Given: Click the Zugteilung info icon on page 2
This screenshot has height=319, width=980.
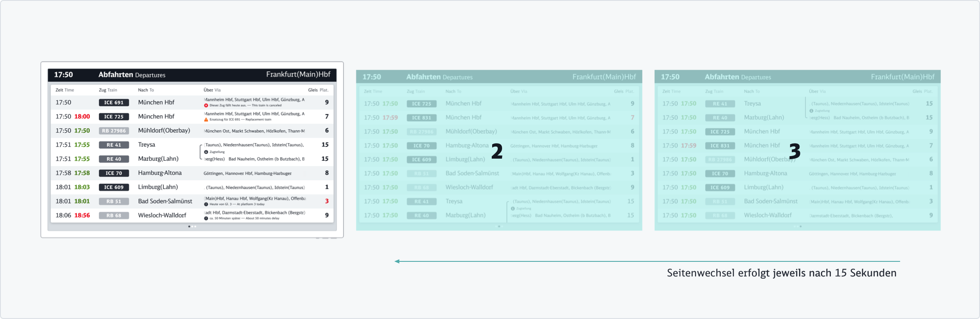Looking at the screenshot, I should click(513, 209).
